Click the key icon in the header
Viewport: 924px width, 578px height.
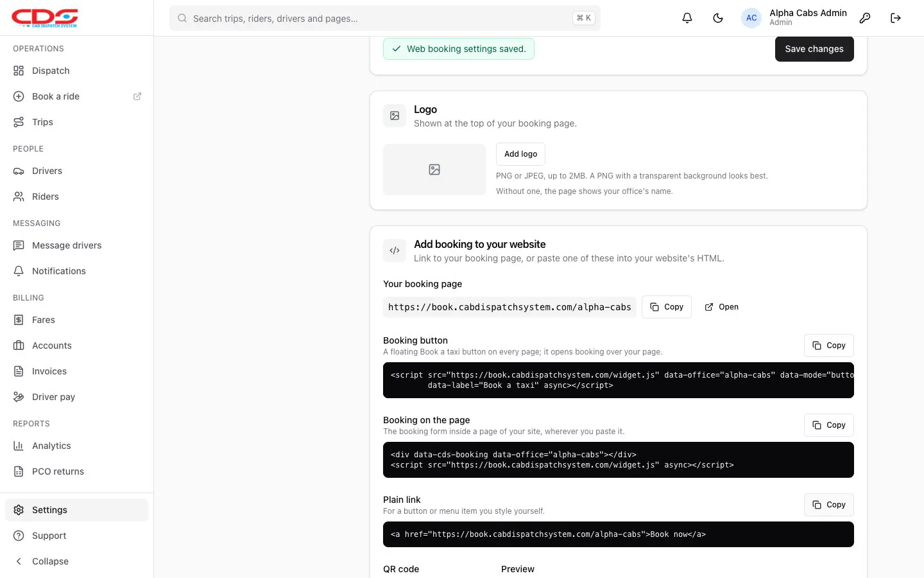865,18
